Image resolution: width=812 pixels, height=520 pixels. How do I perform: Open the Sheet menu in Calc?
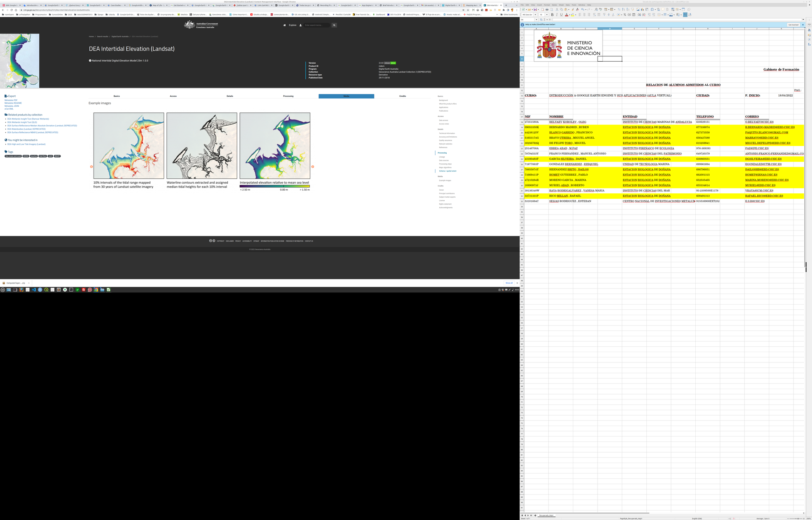click(561, 5)
